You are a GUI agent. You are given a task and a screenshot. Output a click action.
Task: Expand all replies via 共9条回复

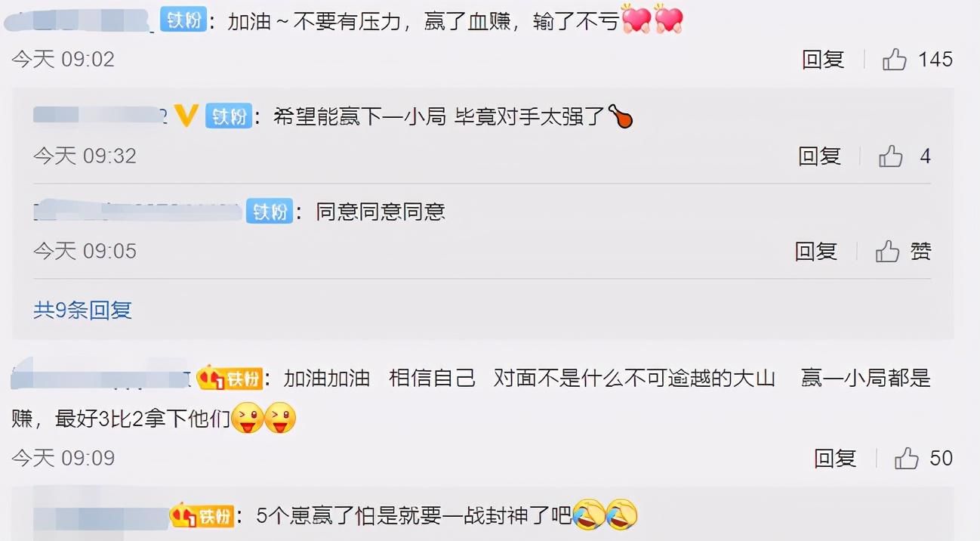83,310
